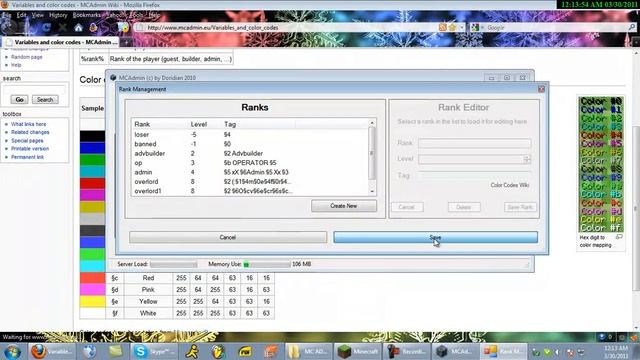
Task: Open the AIM running man taskbar icon
Action: (192, 351)
